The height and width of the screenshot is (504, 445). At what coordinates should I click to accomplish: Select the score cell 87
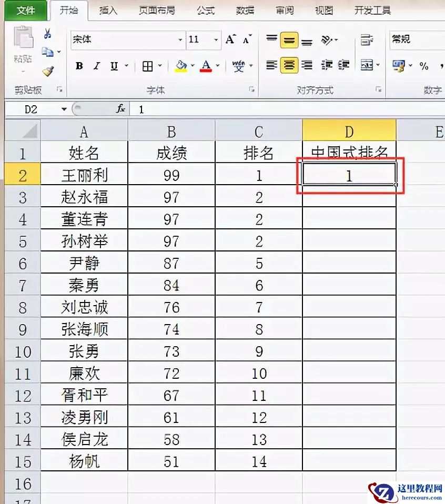pyautogui.click(x=171, y=263)
